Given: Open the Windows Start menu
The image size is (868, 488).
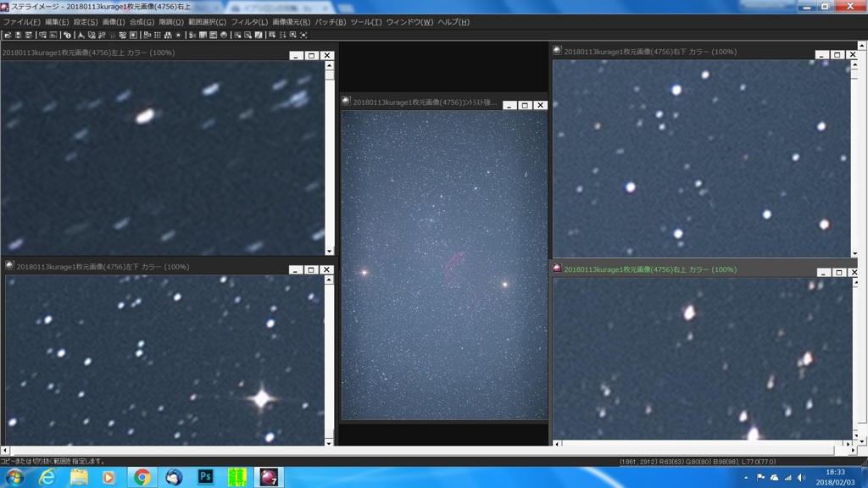Looking at the screenshot, I should (x=14, y=478).
